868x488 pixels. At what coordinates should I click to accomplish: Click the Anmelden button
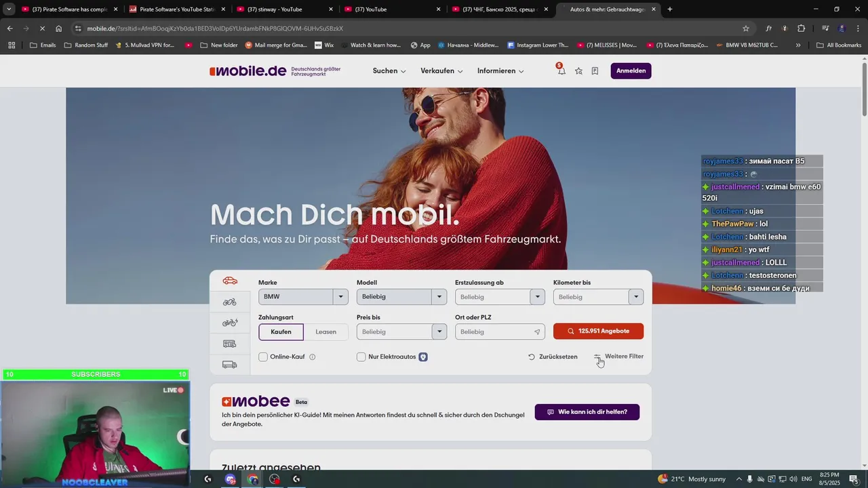click(x=631, y=71)
